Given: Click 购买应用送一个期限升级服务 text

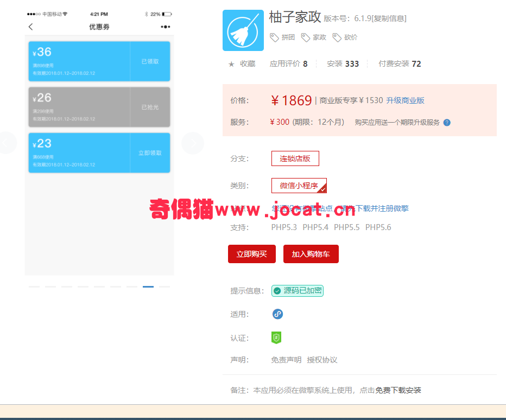Looking at the screenshot, I should (397, 123).
